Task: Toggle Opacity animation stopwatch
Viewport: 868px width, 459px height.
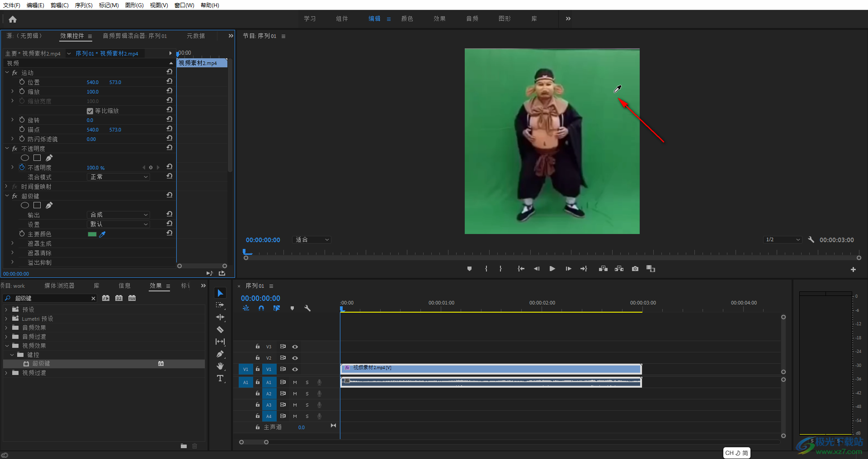Action: (22, 167)
